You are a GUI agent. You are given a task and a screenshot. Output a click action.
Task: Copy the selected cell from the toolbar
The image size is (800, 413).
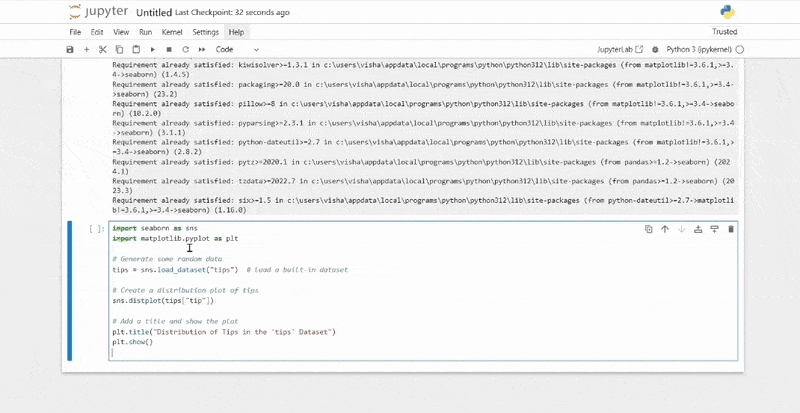tap(120, 49)
